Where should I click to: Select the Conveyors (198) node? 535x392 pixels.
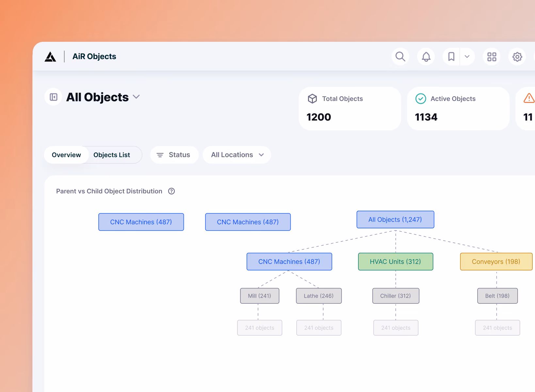(496, 262)
